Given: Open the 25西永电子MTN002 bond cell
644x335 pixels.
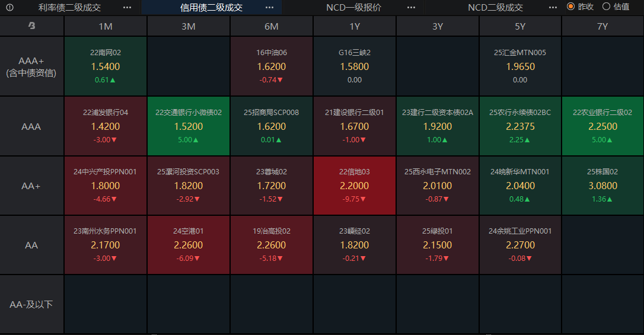Looking at the screenshot, I should tap(438, 186).
